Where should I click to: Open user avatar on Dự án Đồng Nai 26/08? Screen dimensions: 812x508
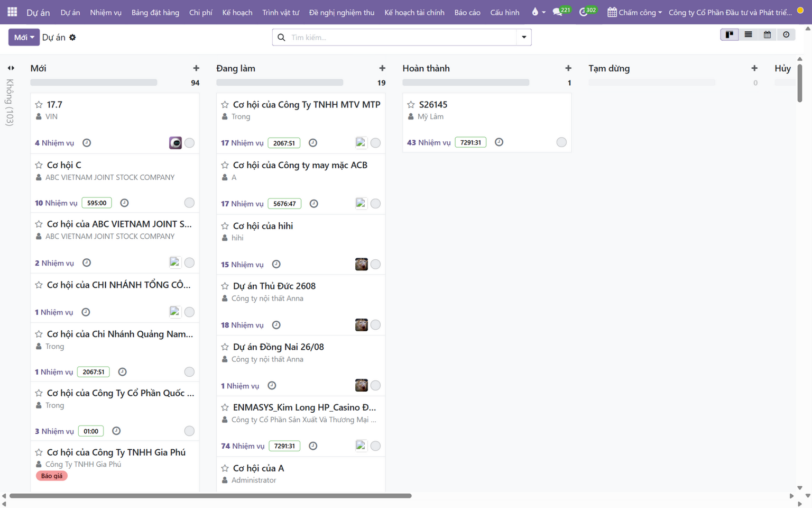coord(362,385)
